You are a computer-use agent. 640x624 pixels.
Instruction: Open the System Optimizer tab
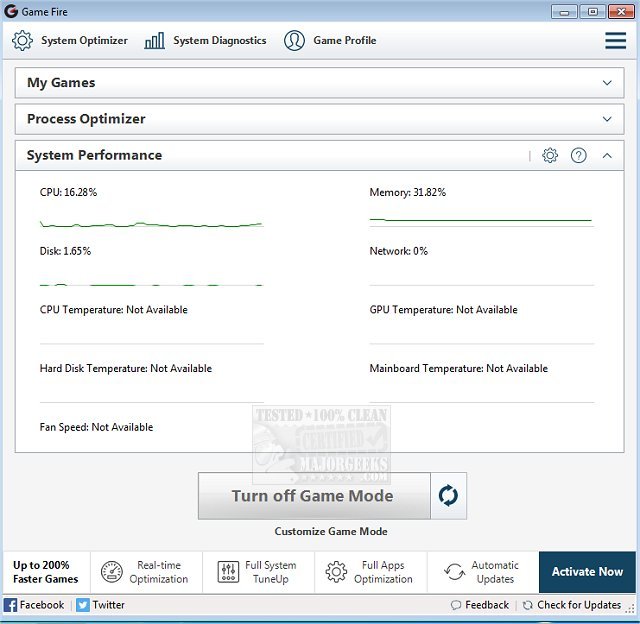[70, 40]
